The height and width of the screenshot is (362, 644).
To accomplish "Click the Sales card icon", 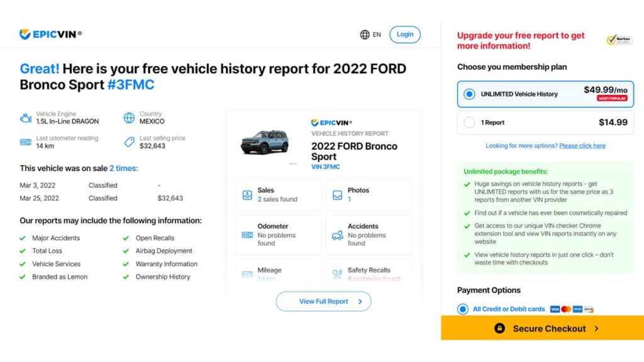I will coord(247,195).
